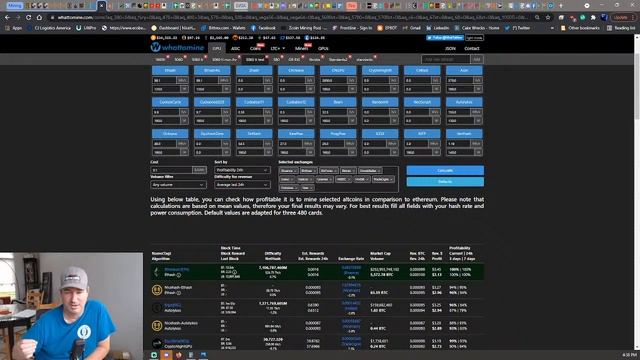Open the LinkedIn bookmark
This screenshot has height=360, width=640.
[x=437, y=28]
